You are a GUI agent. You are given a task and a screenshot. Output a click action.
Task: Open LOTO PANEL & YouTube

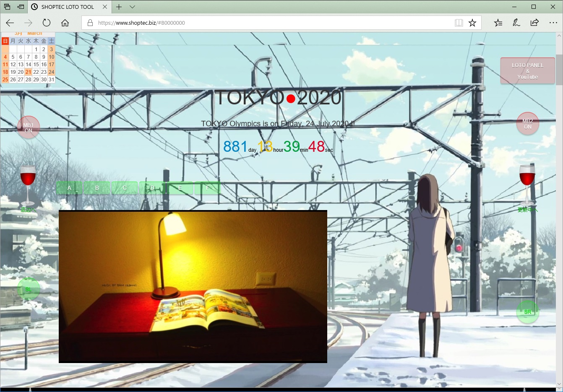528,71
